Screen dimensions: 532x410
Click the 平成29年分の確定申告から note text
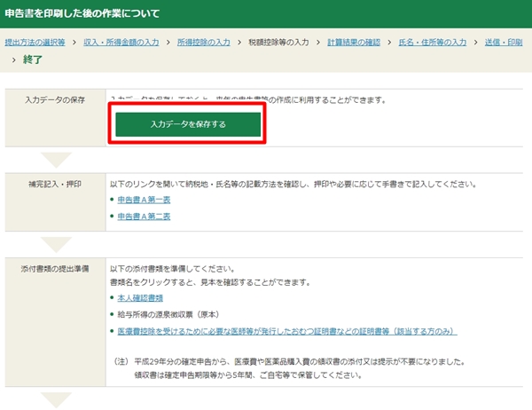tap(300, 362)
